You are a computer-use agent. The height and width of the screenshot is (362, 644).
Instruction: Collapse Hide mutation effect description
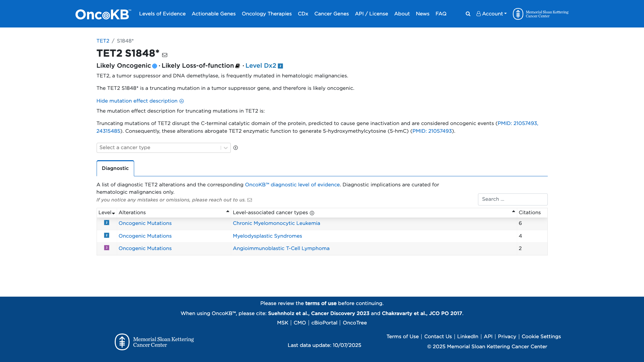[140, 101]
